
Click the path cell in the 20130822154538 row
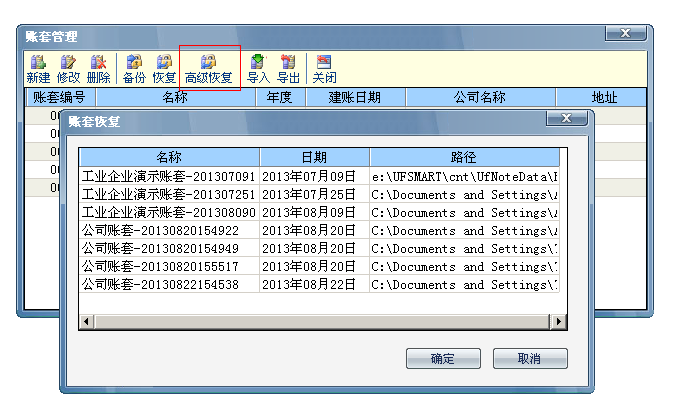click(x=464, y=285)
